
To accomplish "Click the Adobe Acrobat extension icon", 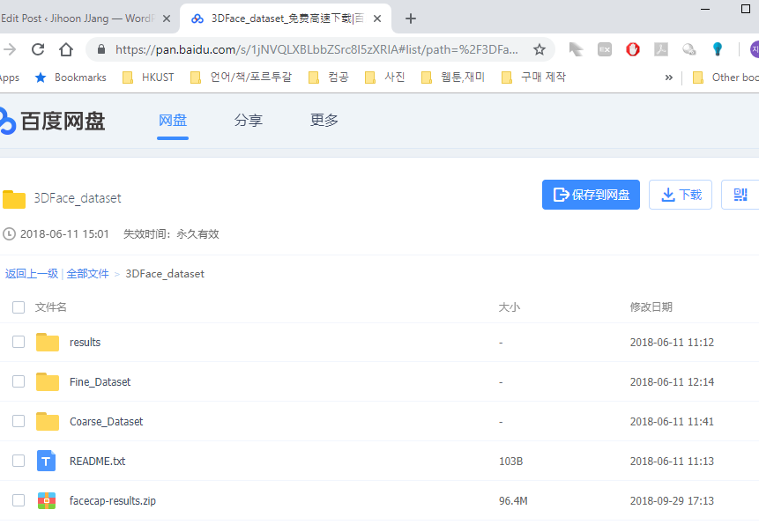I will 661,50.
